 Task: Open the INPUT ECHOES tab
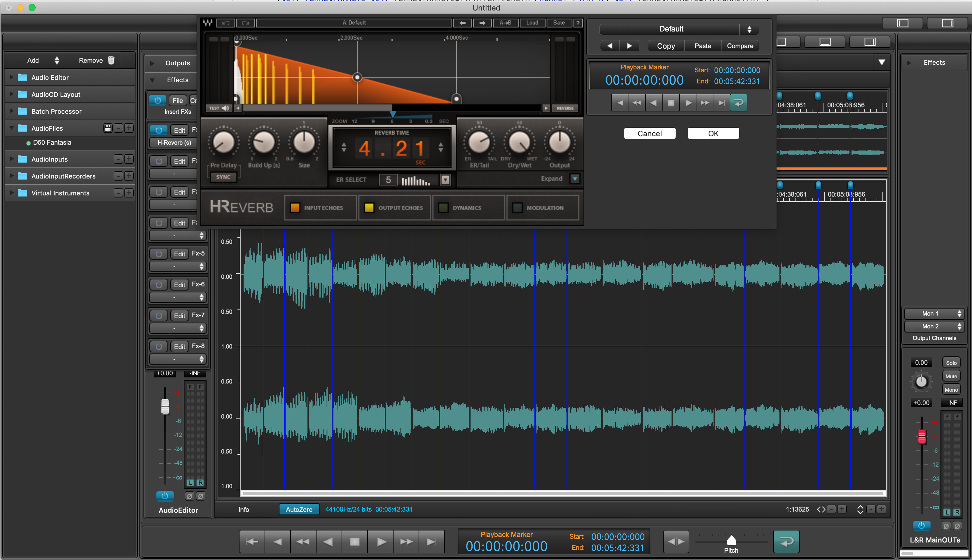(320, 208)
